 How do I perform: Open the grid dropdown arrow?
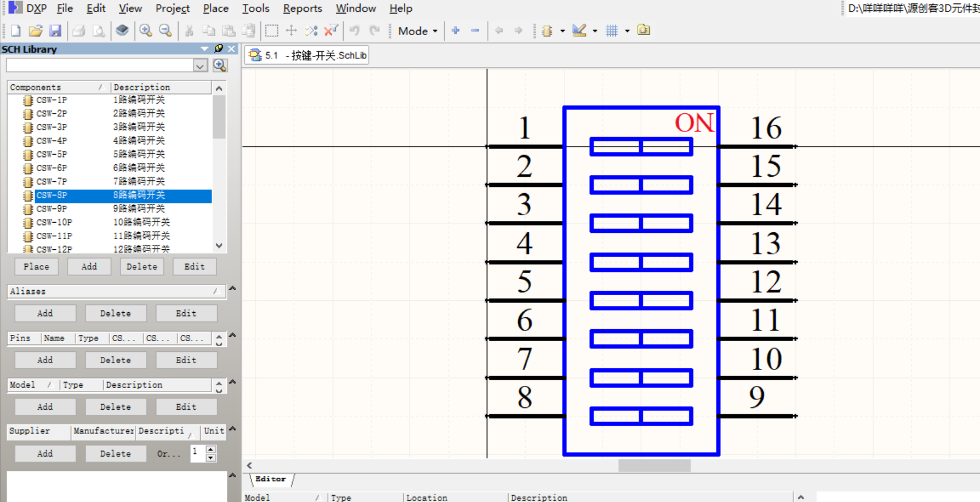point(627,31)
